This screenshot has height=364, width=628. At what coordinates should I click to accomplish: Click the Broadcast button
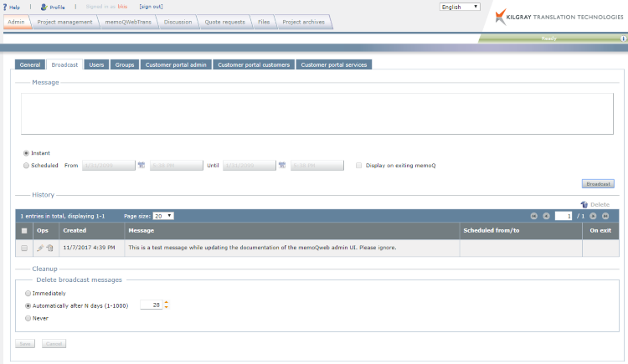(x=598, y=184)
